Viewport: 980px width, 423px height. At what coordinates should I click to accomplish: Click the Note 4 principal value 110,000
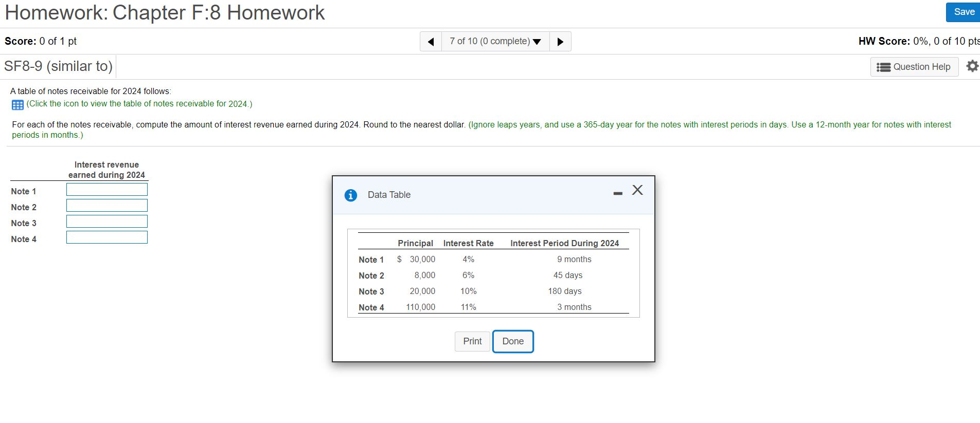pyautogui.click(x=421, y=307)
